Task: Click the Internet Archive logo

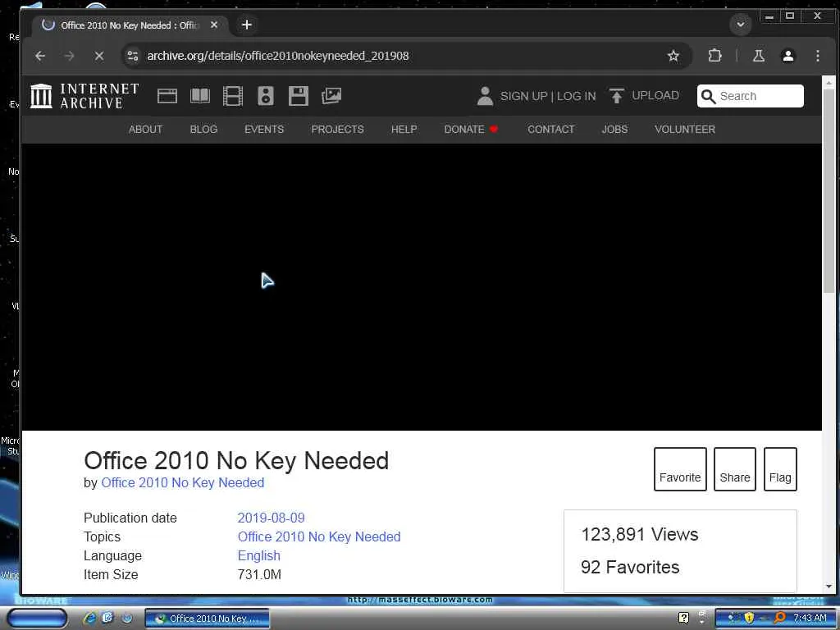Action: (84, 97)
